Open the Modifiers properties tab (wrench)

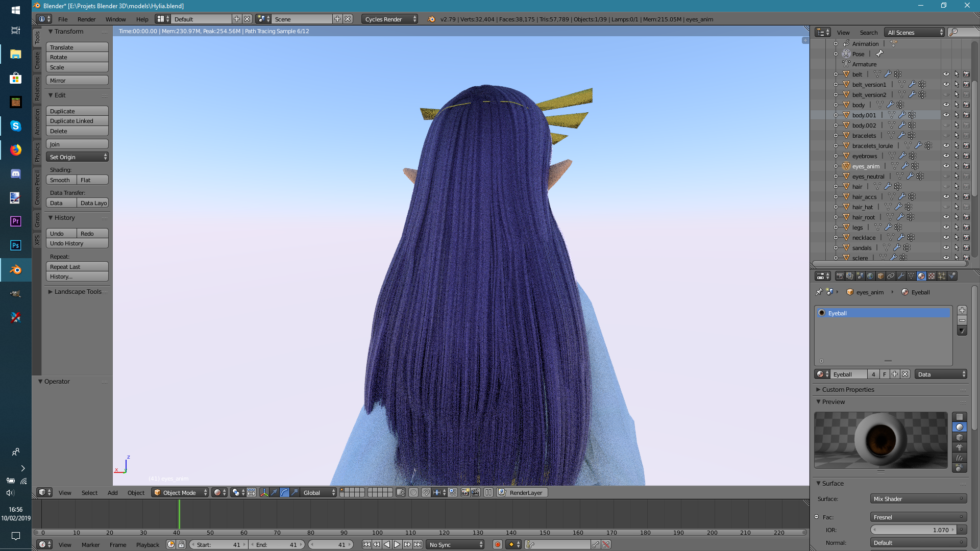point(901,276)
